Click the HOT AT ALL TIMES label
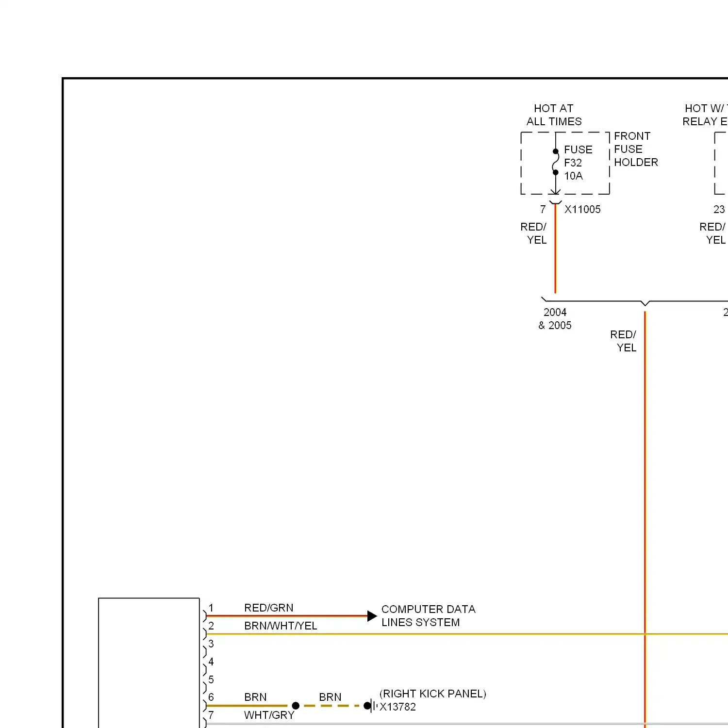The height and width of the screenshot is (728, 728). pos(554,115)
